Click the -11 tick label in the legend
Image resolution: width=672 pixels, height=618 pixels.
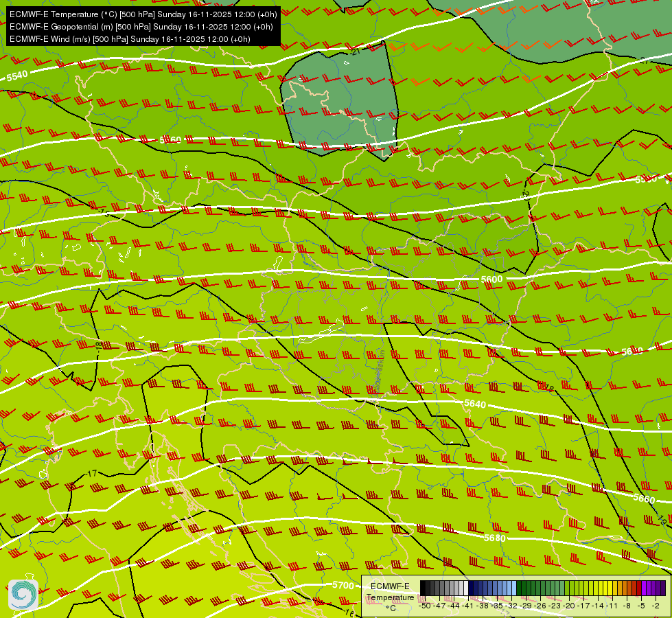[x=612, y=606]
